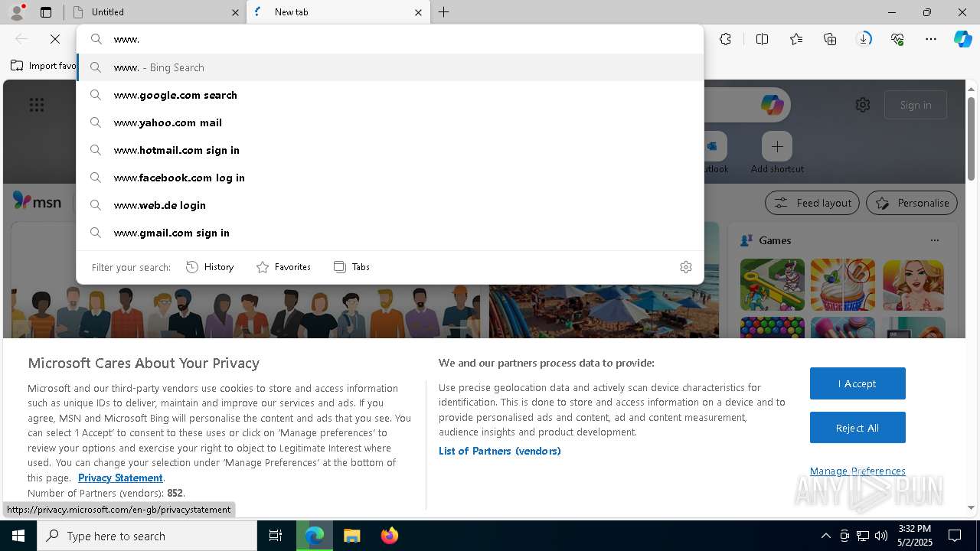Open the Downloads toolbar icon
The image size is (980, 551).
point(864,39)
